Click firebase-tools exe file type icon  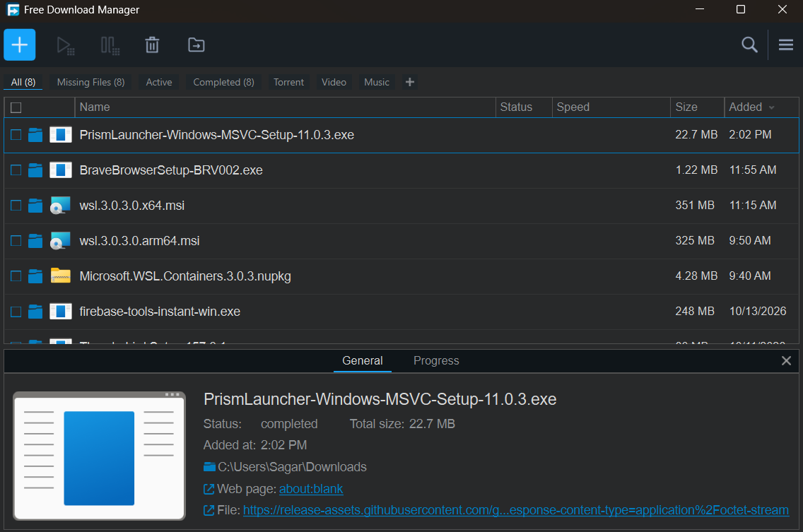click(60, 312)
